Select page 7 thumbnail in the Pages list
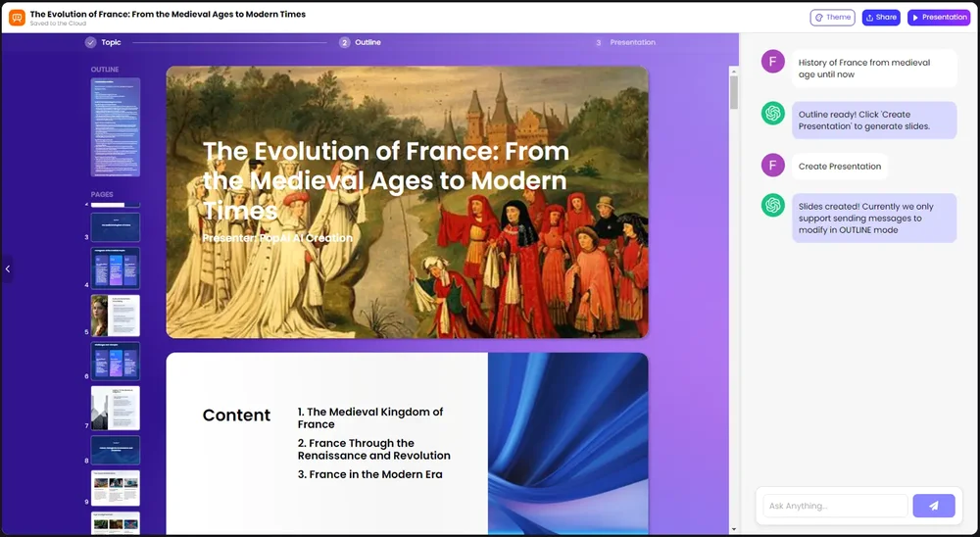980x537 pixels. coord(116,408)
